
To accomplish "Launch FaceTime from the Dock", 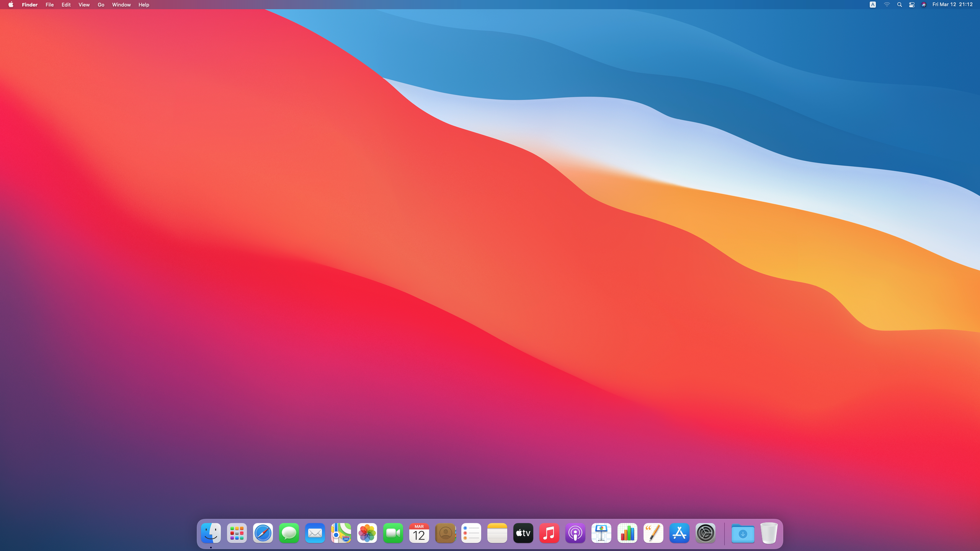I will pyautogui.click(x=393, y=533).
